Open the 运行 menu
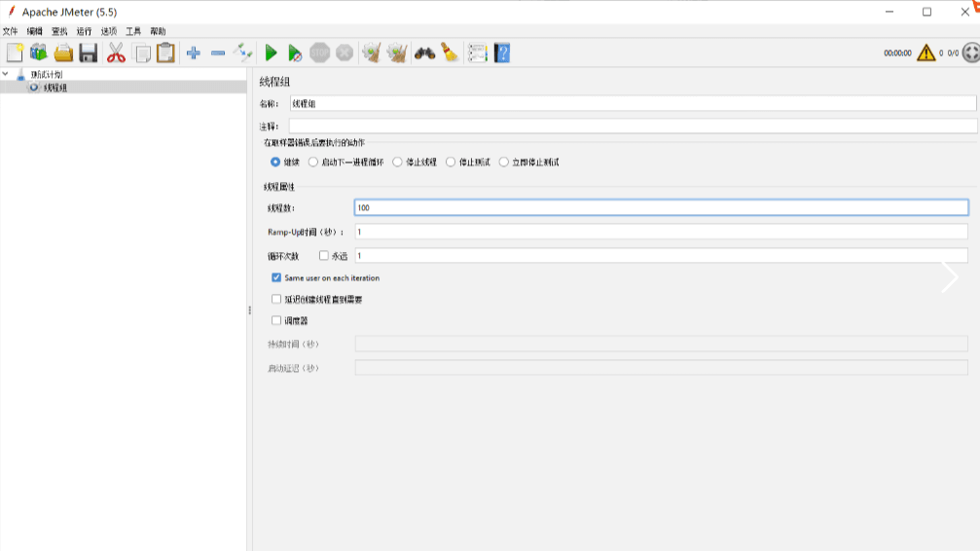 point(85,31)
